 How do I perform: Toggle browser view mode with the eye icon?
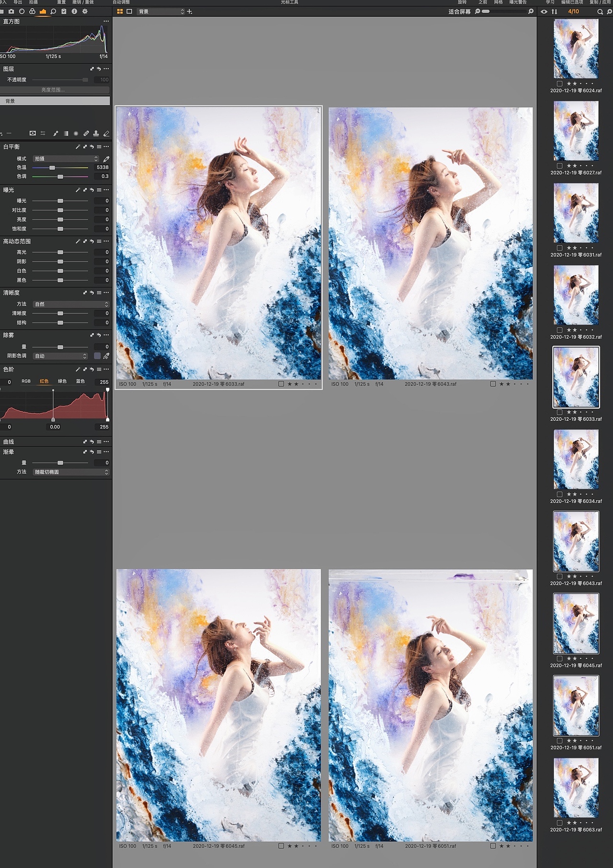544,11
